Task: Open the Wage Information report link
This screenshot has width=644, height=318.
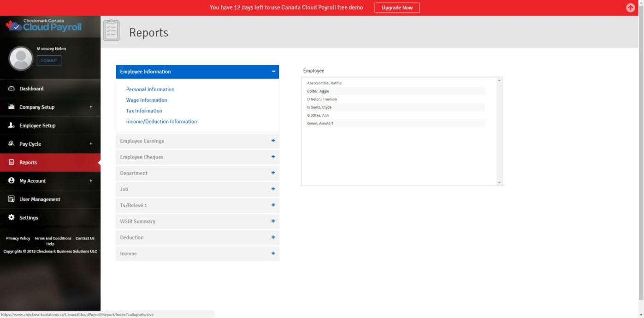Action: tap(147, 100)
